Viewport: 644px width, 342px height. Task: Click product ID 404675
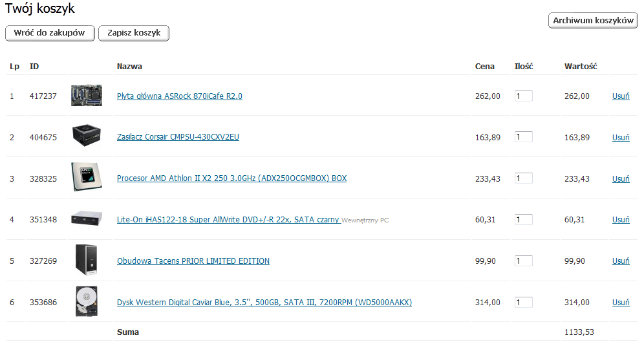coord(43,138)
